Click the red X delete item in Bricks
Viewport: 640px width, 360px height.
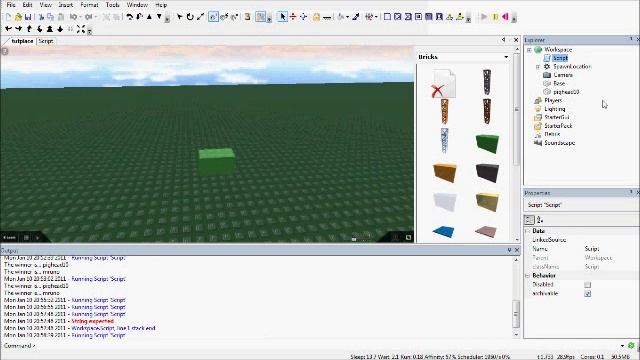coord(443,84)
